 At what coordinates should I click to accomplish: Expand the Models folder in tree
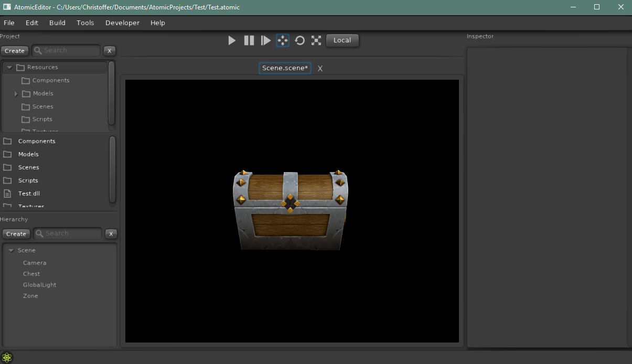point(16,94)
